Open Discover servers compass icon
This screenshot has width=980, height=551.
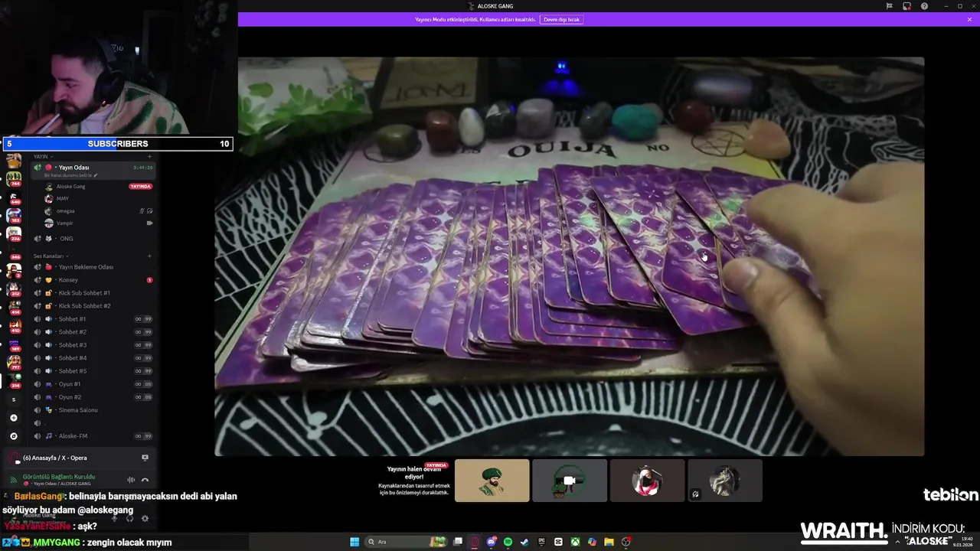[13, 436]
